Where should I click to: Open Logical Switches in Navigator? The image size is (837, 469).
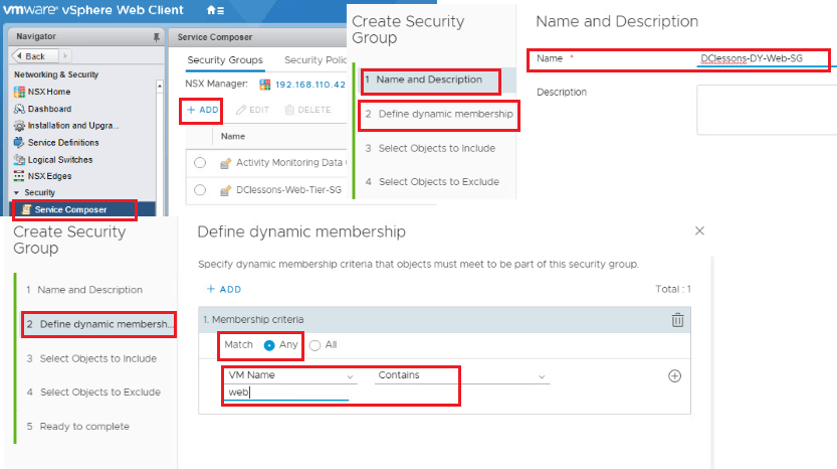[60, 160]
